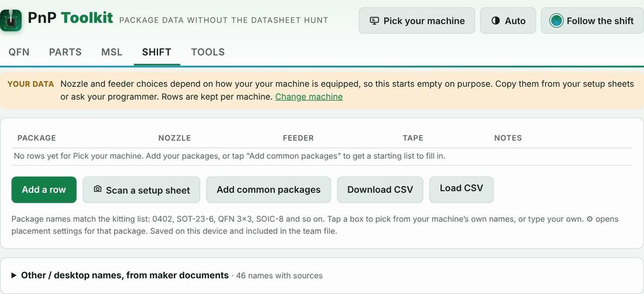
Task: Click the FEEDER column header
Action: click(298, 138)
